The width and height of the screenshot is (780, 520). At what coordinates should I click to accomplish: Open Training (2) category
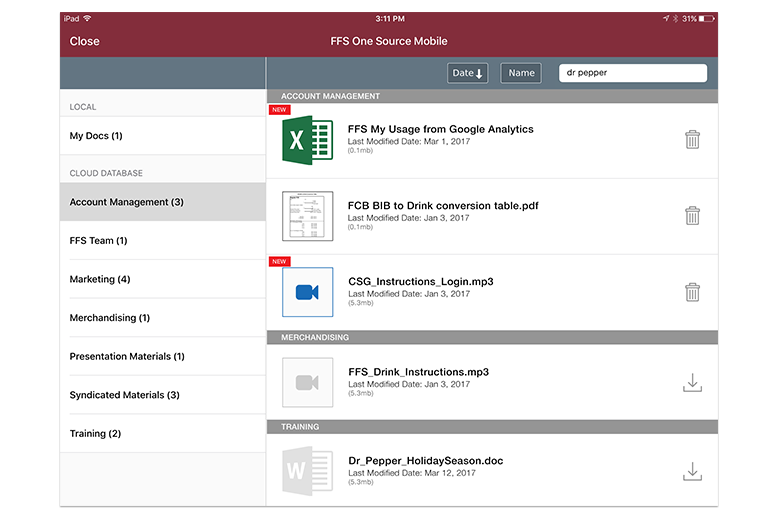(163, 433)
